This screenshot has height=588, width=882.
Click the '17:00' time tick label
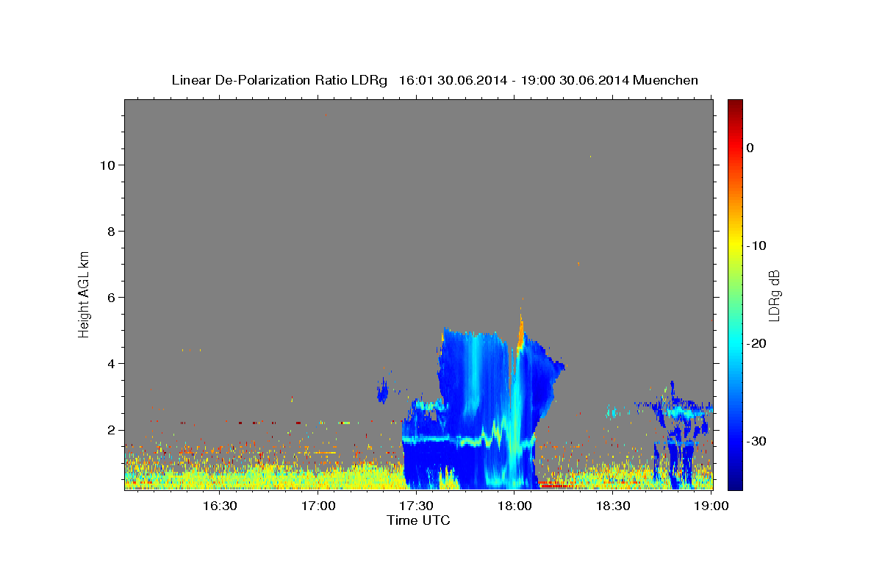pos(318,506)
